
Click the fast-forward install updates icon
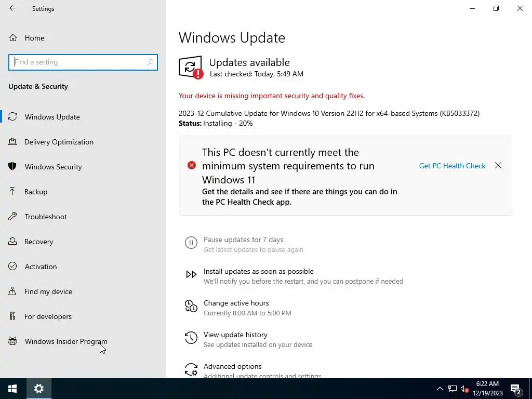191,274
